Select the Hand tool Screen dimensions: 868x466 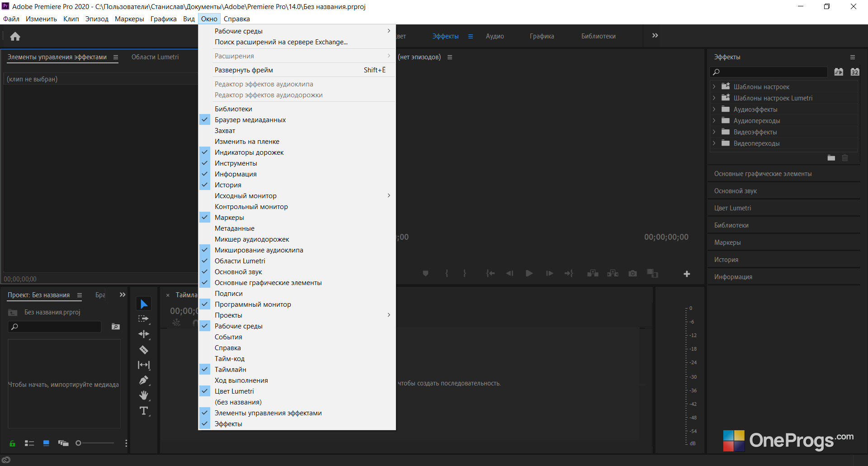pos(144,395)
